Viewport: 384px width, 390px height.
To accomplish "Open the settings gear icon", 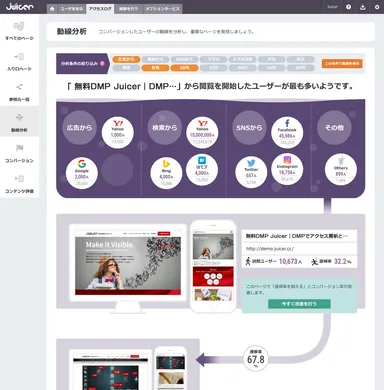I will click(377, 7).
